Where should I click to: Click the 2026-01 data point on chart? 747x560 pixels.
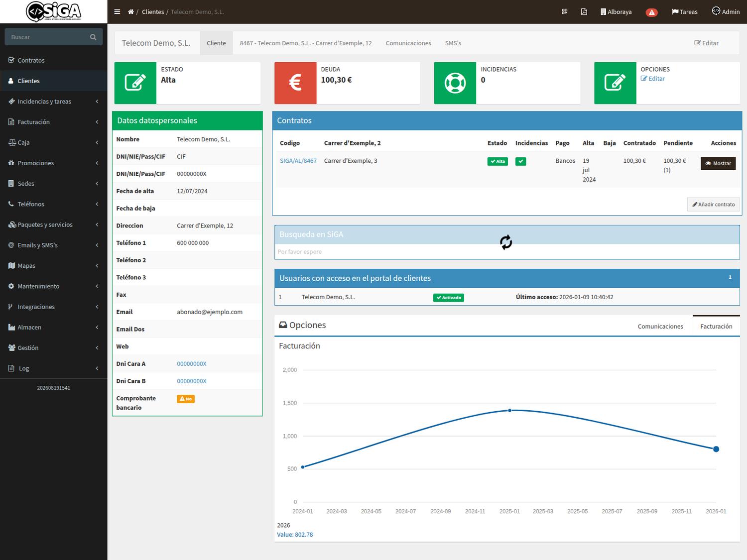tap(716, 449)
